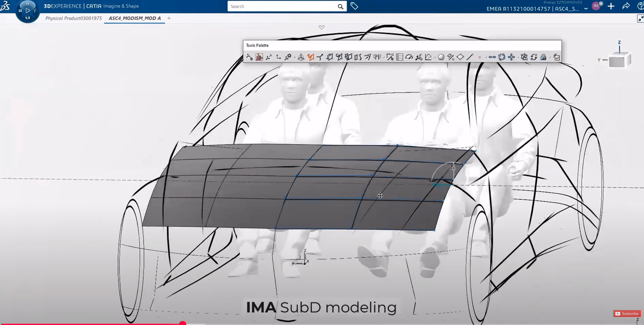This screenshot has width=644, height=325.
Task: Expand dropdown beside the padlock icon
Action: (550, 57)
